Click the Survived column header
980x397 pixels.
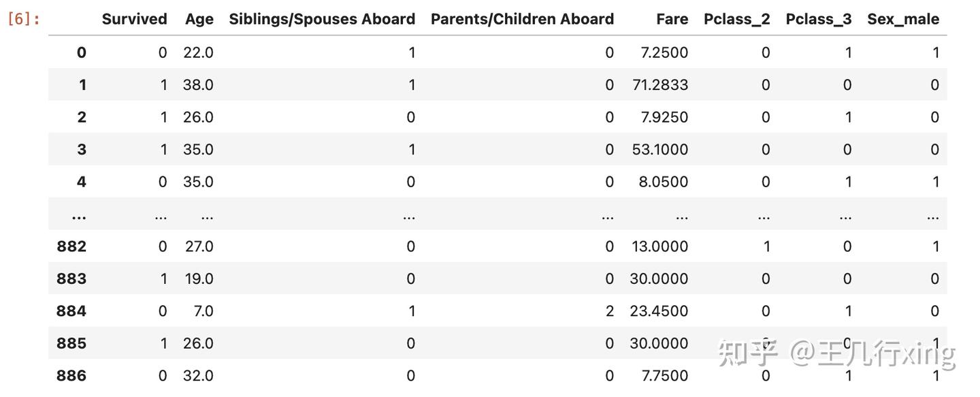click(x=134, y=19)
